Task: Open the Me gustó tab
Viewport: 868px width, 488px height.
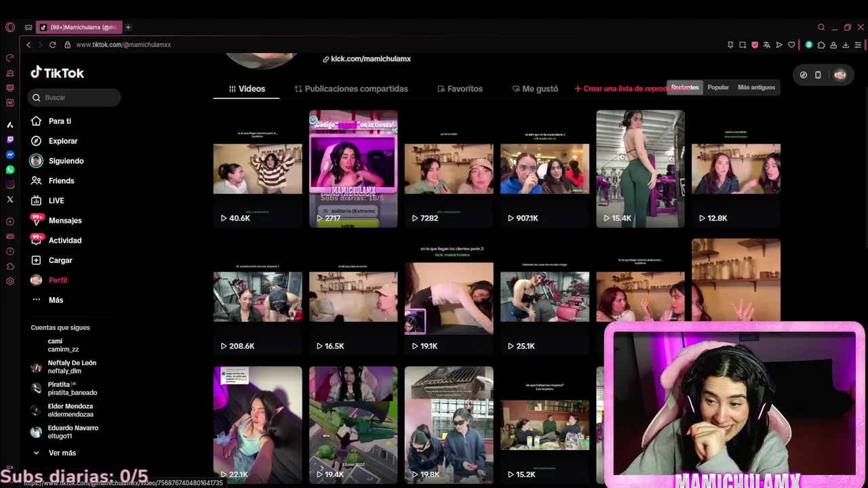Action: point(535,89)
